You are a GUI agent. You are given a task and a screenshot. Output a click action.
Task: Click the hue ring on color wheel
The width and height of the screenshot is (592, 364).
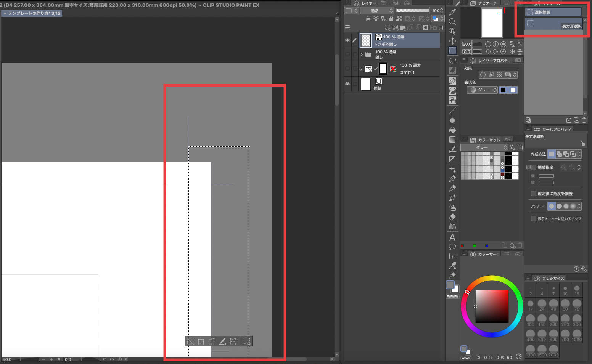492,279
